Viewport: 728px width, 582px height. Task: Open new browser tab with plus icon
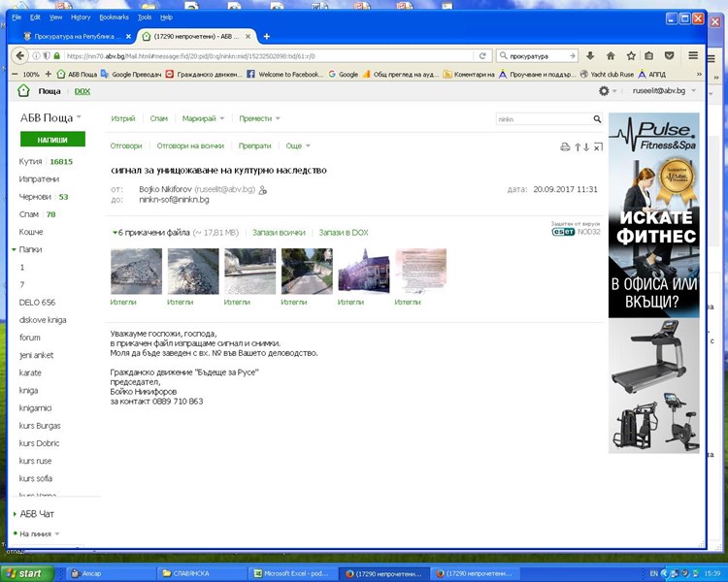click(x=267, y=36)
